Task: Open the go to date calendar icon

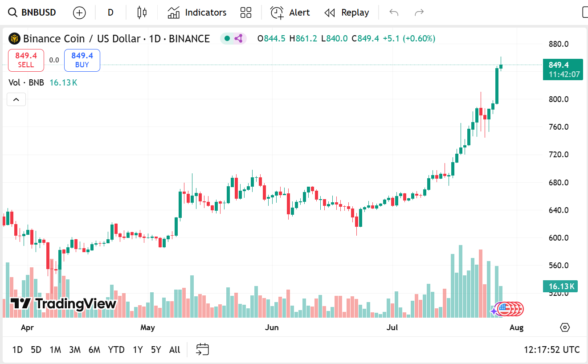Action: 202,350
